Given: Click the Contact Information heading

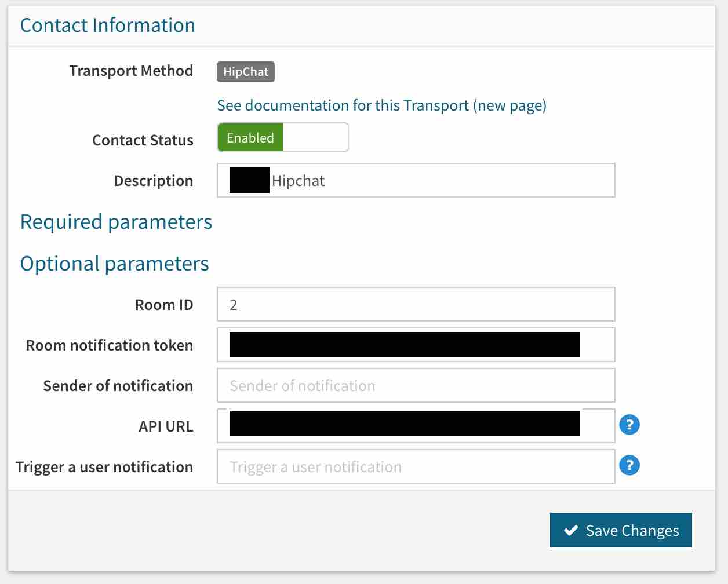Looking at the screenshot, I should pyautogui.click(x=107, y=25).
